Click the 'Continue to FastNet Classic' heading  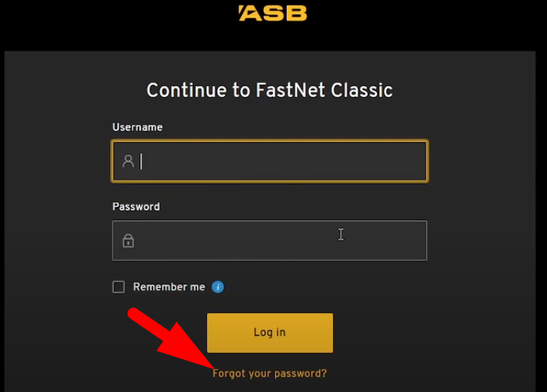[269, 90]
